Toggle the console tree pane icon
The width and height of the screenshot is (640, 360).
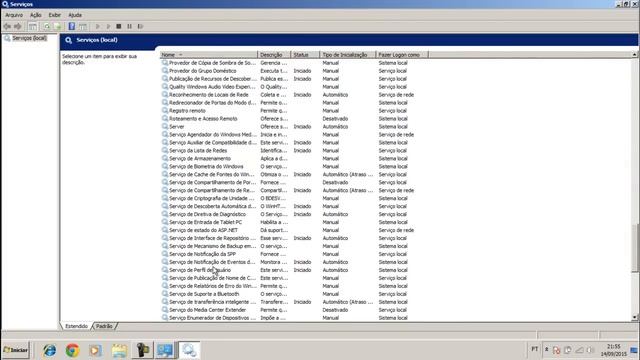point(33,27)
